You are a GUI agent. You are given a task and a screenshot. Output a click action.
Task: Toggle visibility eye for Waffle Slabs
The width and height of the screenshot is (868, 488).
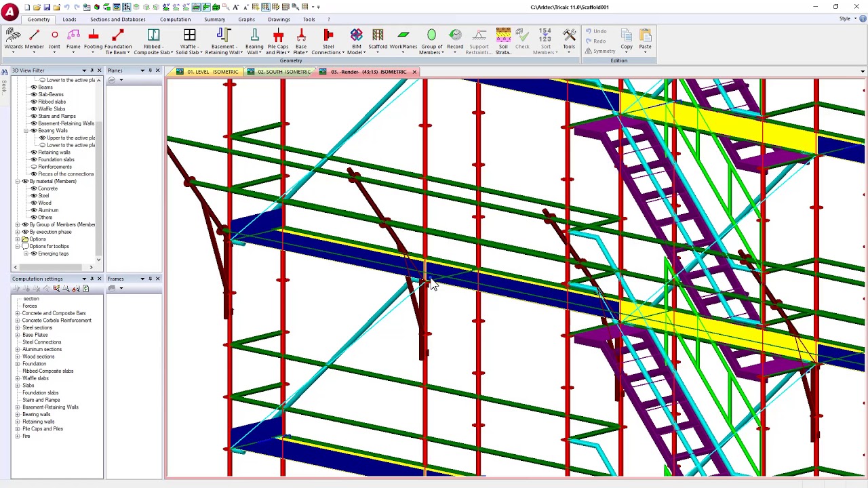pyautogui.click(x=34, y=109)
